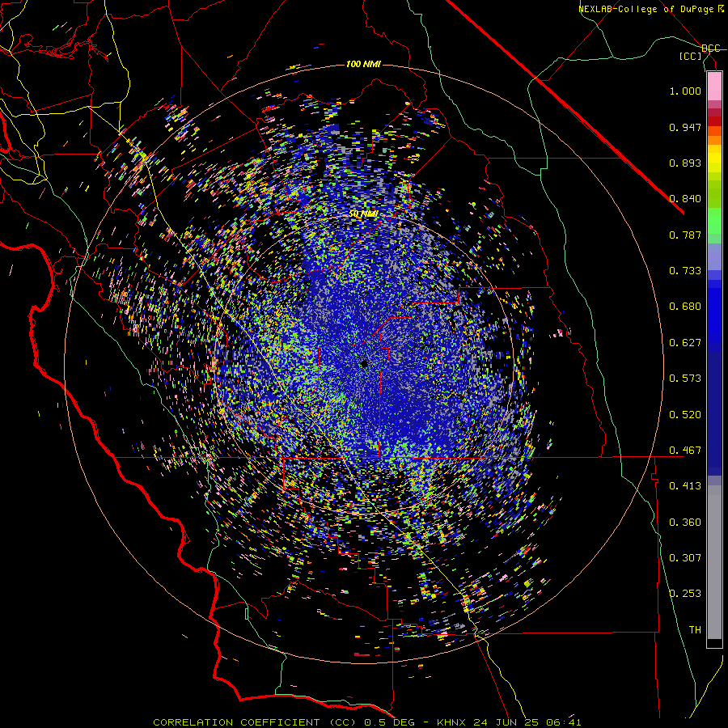Click the "0.5 DEG" tilt text in caption

click(x=388, y=722)
